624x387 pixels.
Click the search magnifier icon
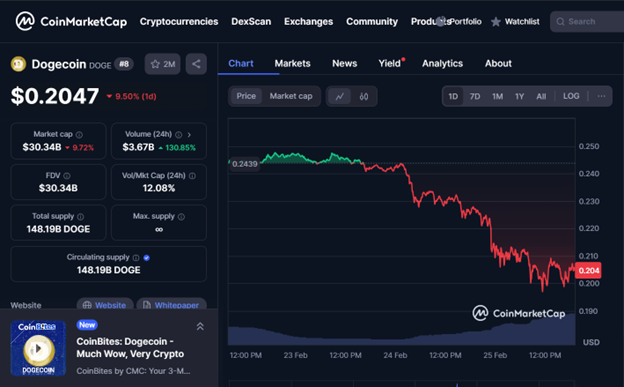560,22
